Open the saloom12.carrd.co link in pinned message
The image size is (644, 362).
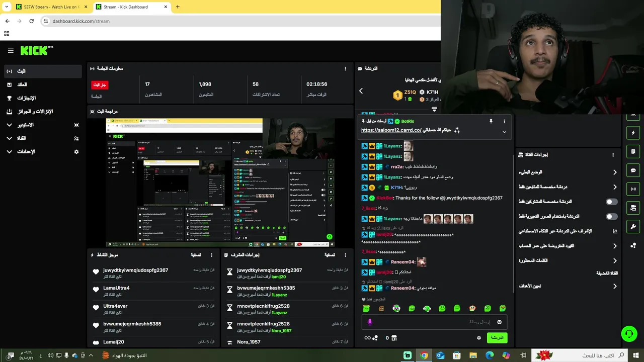391,130
